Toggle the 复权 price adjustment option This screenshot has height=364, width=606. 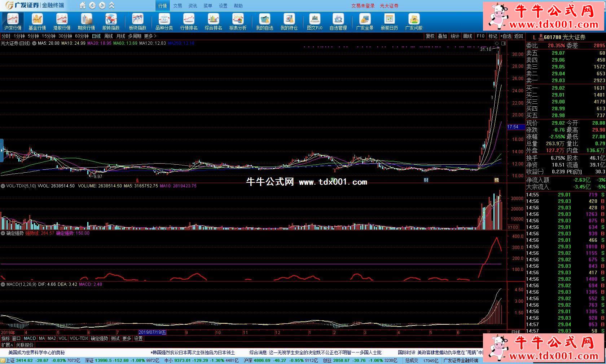tap(430, 36)
